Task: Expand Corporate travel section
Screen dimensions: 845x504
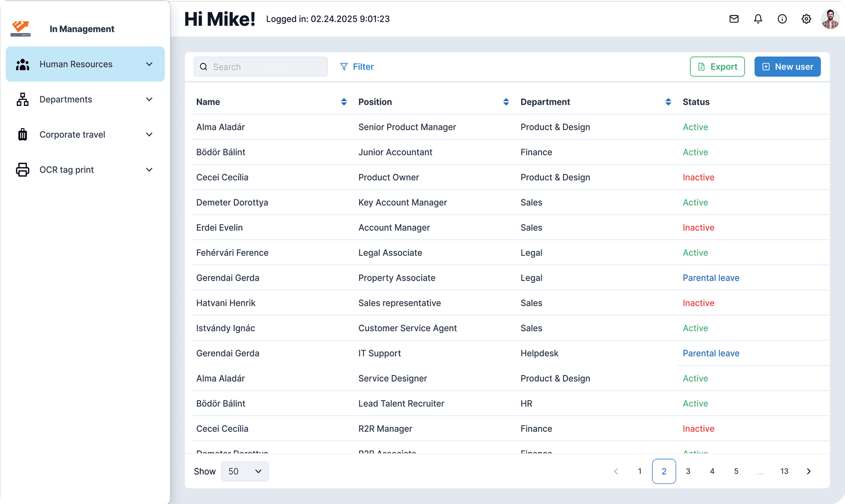Action: (x=149, y=135)
